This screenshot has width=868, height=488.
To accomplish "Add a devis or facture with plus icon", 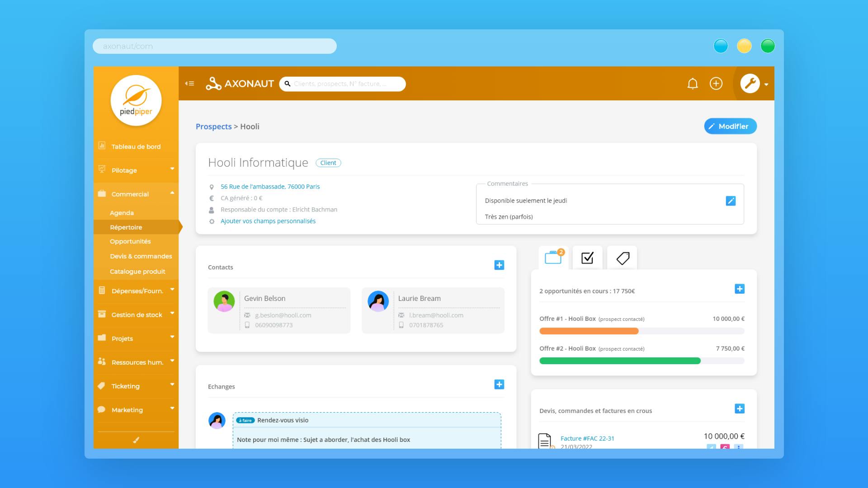I will point(740,409).
